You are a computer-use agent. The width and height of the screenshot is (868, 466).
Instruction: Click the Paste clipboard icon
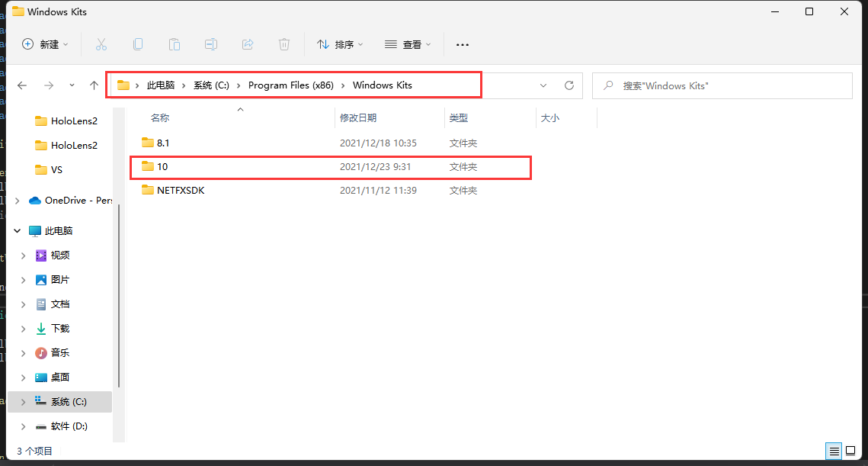pos(175,44)
